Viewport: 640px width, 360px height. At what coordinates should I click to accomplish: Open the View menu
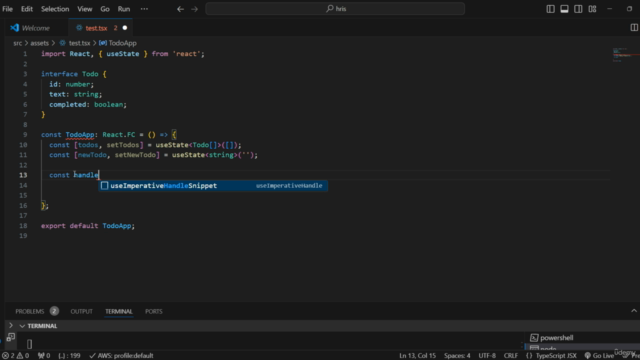click(x=84, y=9)
